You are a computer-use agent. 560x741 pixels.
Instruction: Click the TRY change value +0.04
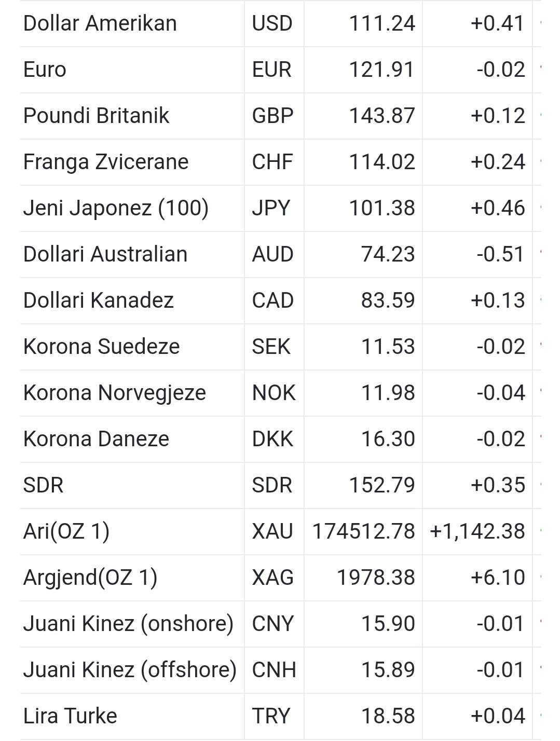pos(498,716)
